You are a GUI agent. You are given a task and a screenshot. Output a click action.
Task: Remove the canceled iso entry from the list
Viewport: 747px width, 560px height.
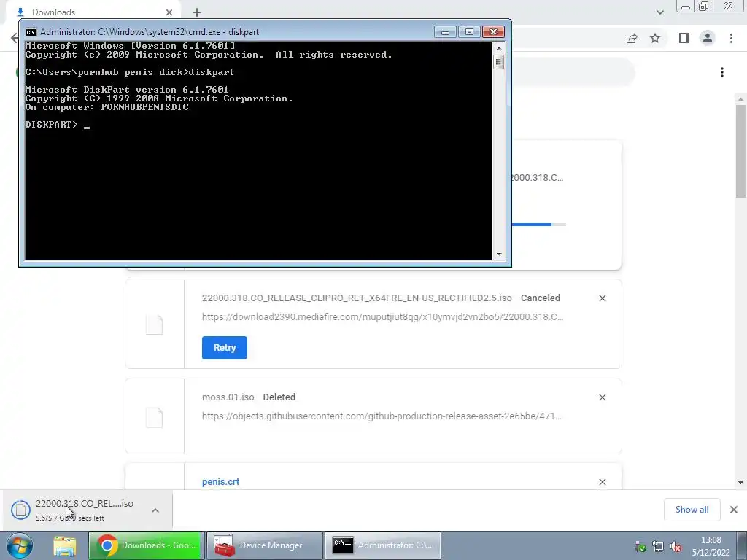click(602, 298)
